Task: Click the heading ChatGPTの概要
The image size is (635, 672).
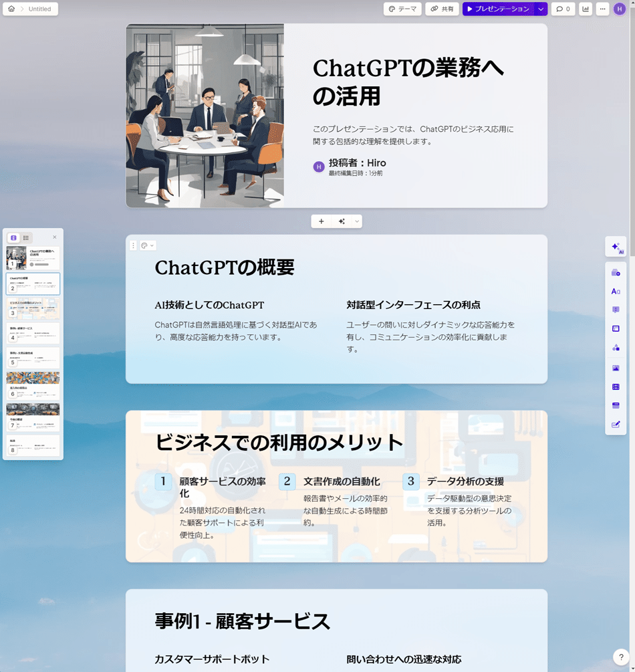Action: click(225, 268)
